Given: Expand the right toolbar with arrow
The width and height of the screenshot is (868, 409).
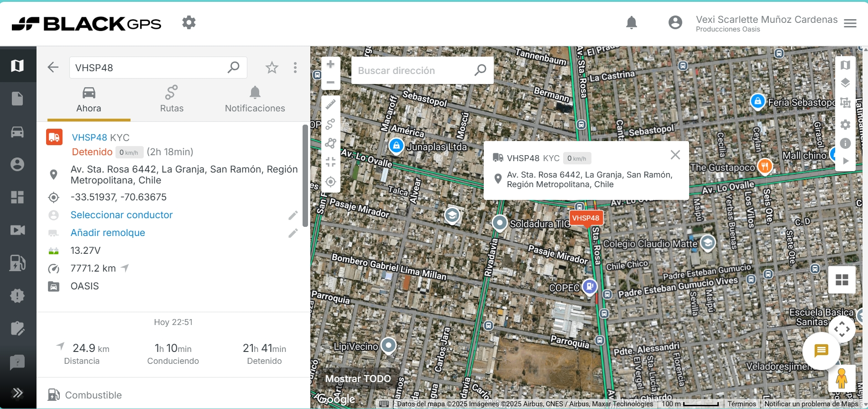Looking at the screenshot, I should tap(845, 161).
